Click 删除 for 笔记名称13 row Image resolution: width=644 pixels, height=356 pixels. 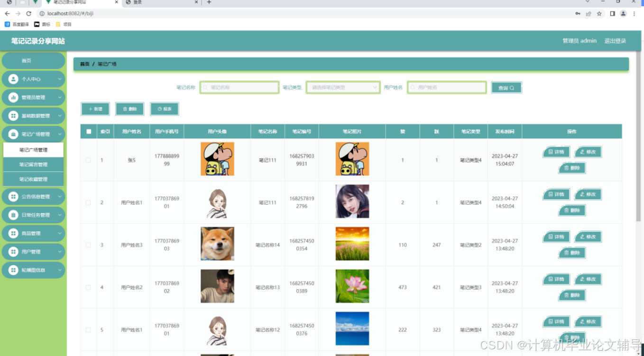572,295
